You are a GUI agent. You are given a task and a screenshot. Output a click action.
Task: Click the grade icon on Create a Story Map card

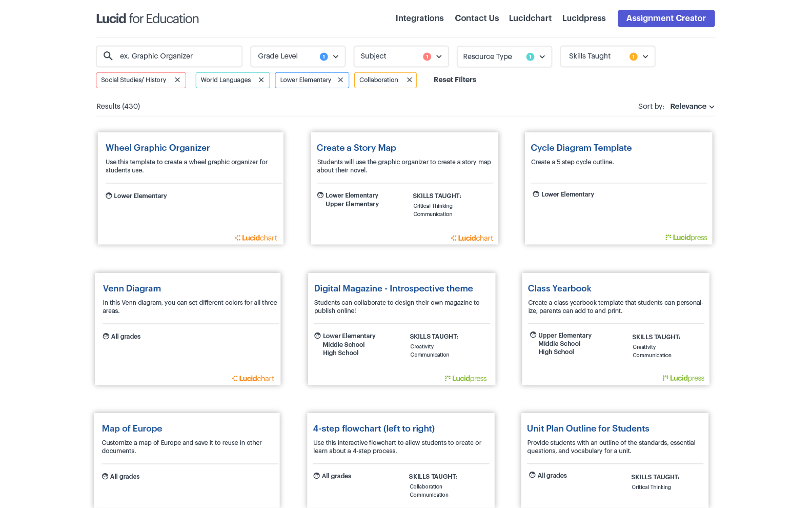coord(320,195)
